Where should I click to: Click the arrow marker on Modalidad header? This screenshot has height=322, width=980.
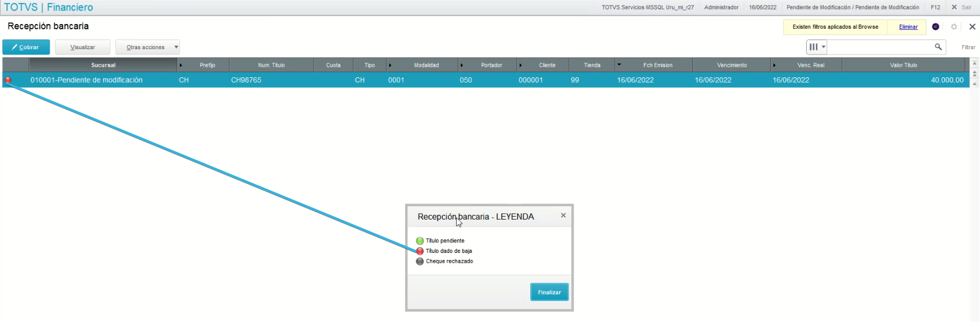[x=390, y=65]
